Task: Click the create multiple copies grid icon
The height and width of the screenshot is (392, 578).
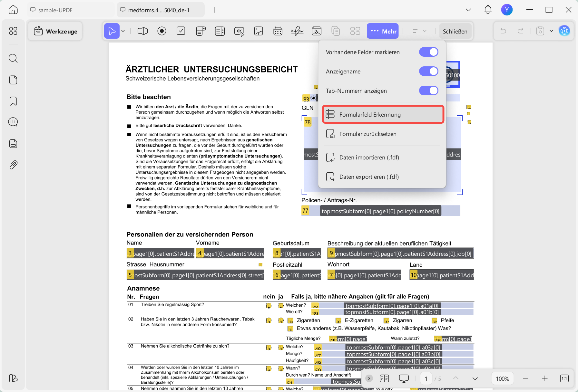Action: click(355, 31)
